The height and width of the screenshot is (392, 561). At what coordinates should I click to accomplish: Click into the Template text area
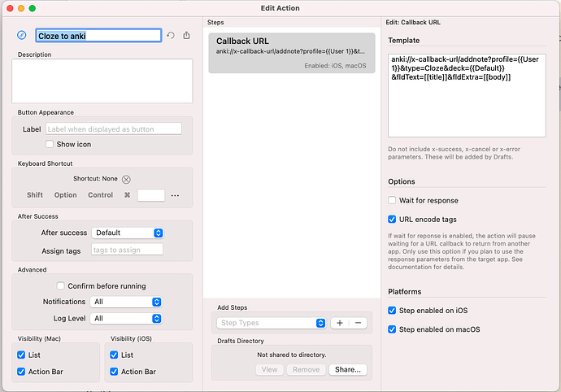click(467, 95)
